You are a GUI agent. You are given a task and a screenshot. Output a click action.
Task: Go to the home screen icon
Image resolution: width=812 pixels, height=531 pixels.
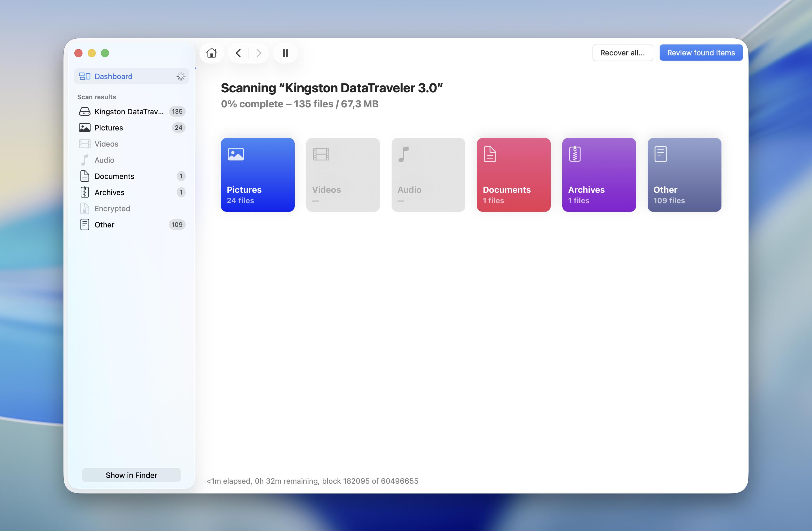[212, 53]
